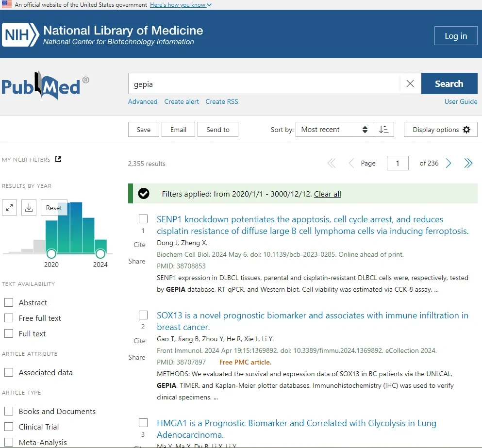The height and width of the screenshot is (448, 482).
Task: Expand the results by year chart
Action: click(10, 208)
